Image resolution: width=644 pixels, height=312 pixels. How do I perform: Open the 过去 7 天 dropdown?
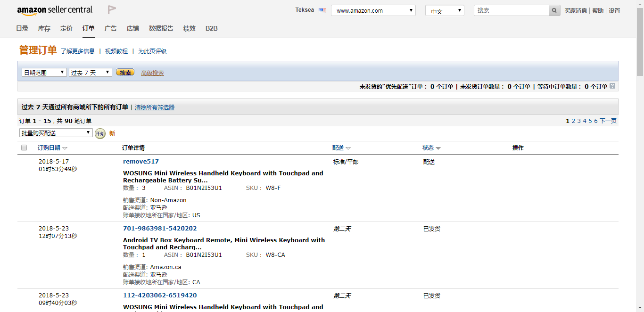pyautogui.click(x=91, y=73)
